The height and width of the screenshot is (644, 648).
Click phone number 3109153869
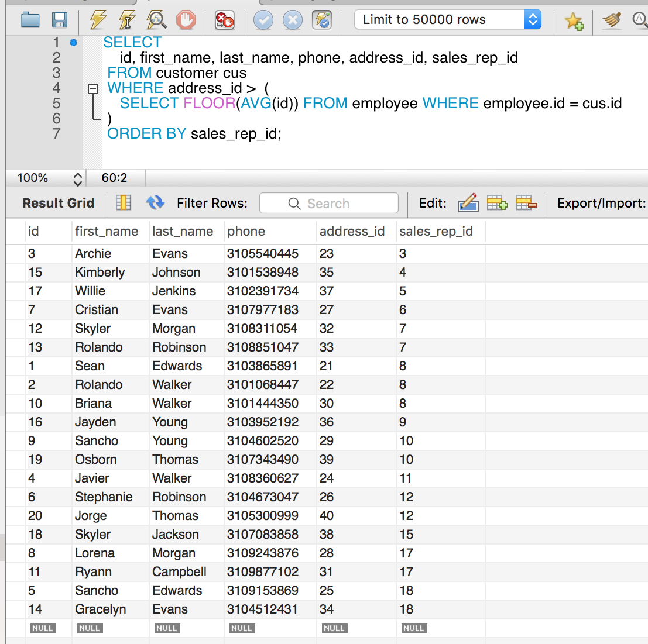pyautogui.click(x=270, y=590)
